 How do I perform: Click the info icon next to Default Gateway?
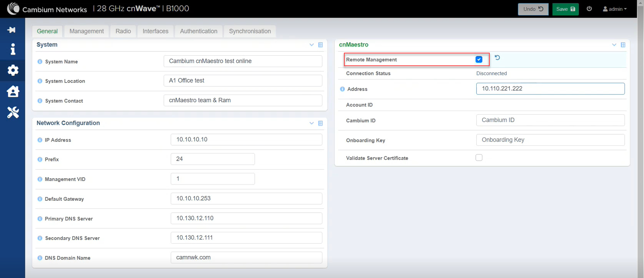click(x=40, y=199)
